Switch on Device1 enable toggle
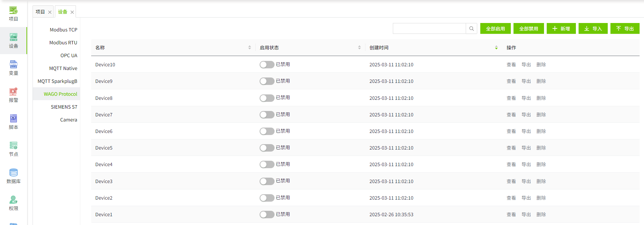This screenshot has height=225, width=644. 267,215
